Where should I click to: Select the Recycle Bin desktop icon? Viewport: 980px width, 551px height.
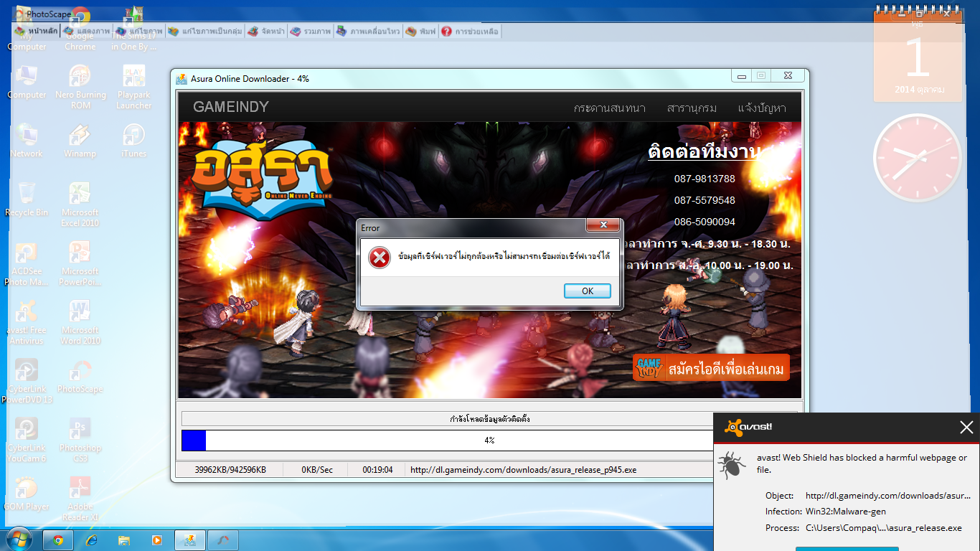[27, 199]
